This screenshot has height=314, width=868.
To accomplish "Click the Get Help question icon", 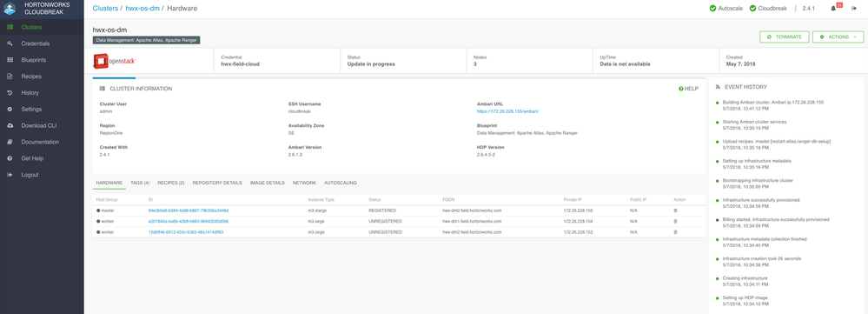I will tap(10, 158).
